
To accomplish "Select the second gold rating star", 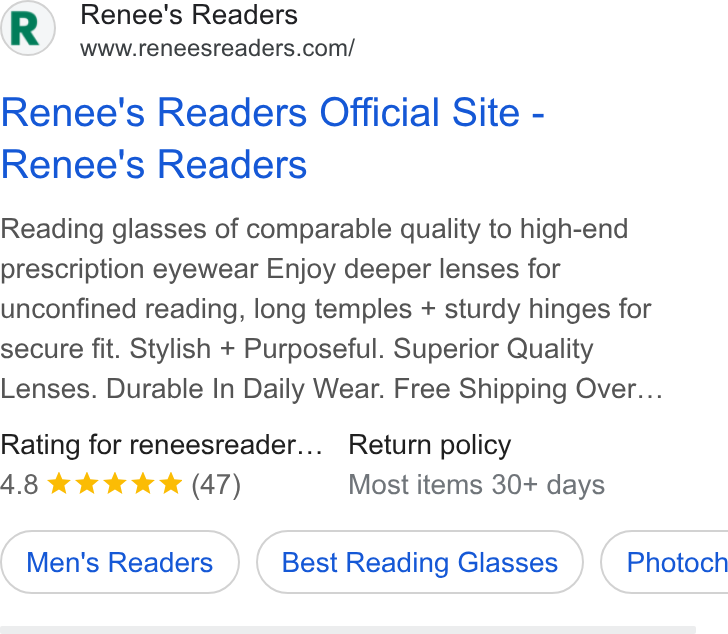I will 87,483.
